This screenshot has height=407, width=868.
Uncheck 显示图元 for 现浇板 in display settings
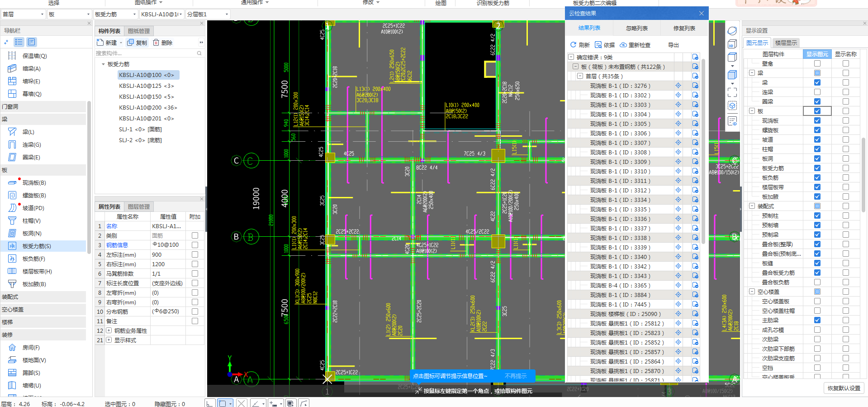coord(817,120)
